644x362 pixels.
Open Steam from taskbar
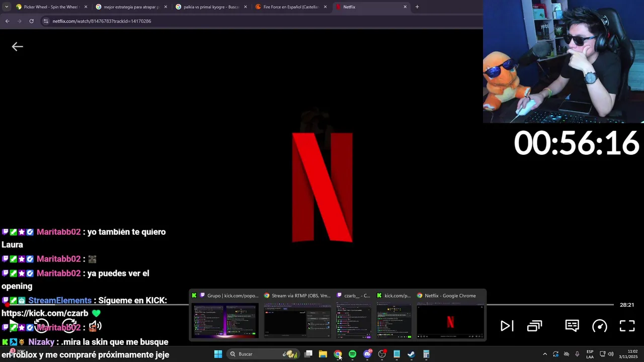[411, 354]
